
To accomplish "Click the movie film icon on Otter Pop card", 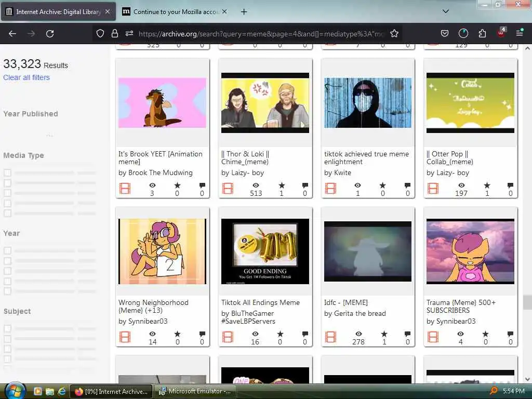I will pos(433,188).
